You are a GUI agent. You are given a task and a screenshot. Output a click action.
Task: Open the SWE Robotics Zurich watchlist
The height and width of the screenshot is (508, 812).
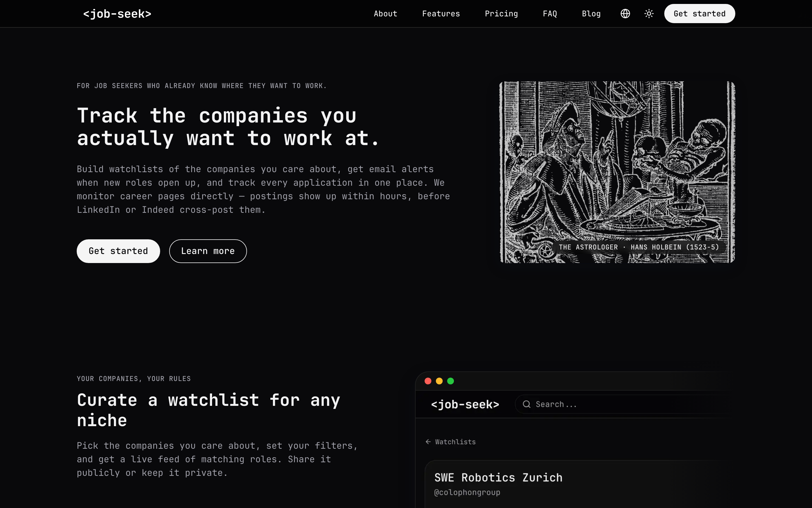coord(498,478)
